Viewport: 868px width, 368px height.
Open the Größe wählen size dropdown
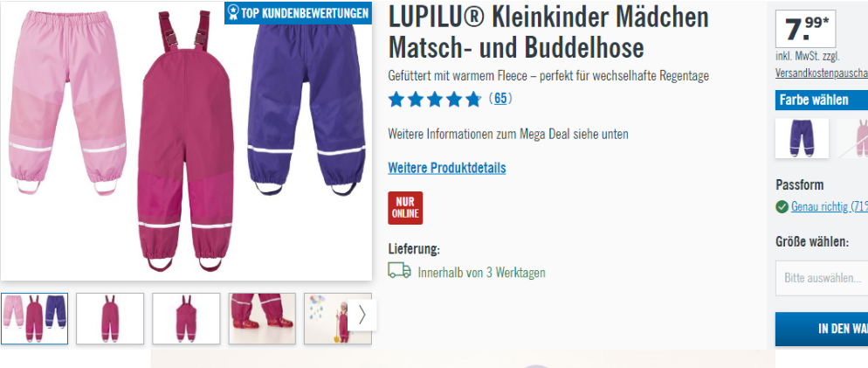(x=822, y=278)
